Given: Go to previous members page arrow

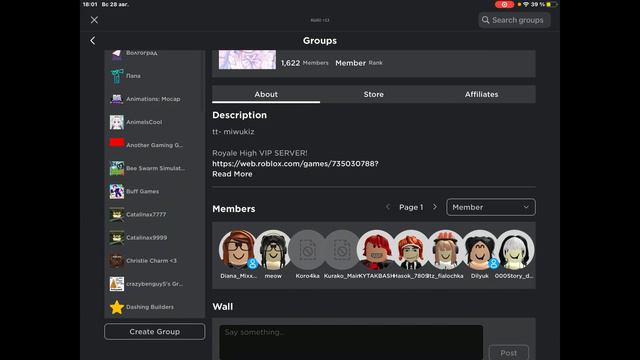Looking at the screenshot, I should click(x=388, y=207).
